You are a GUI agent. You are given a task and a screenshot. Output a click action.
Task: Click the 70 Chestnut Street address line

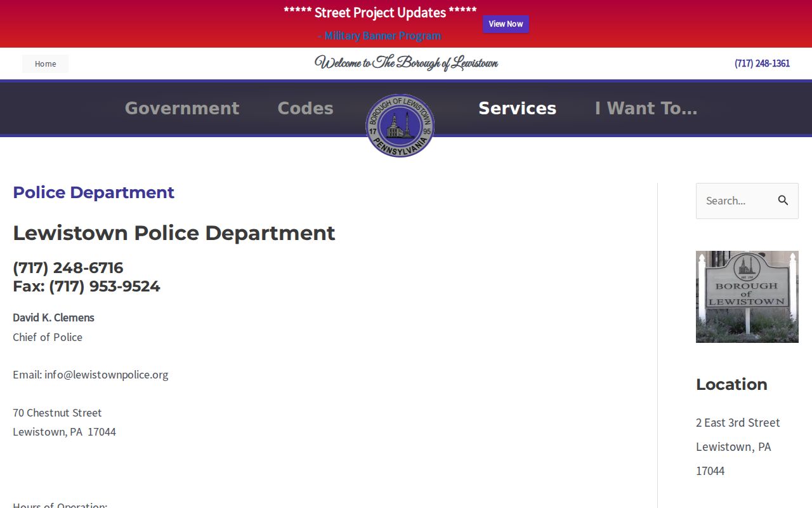pos(57,413)
